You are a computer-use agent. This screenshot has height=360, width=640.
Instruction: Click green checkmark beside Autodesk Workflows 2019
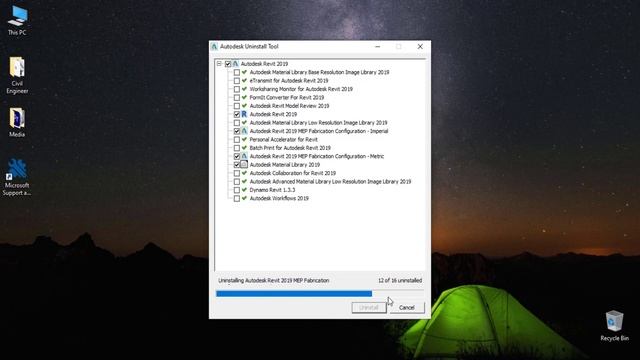click(244, 198)
